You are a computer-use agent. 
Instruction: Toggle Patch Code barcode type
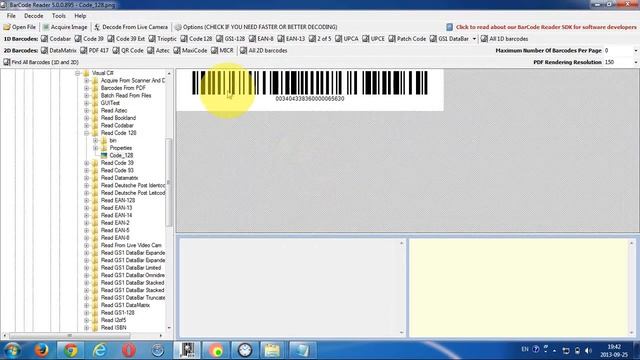point(407,39)
